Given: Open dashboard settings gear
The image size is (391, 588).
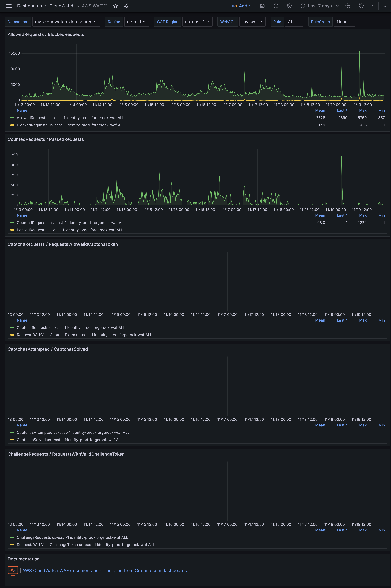Looking at the screenshot, I should 289,6.
